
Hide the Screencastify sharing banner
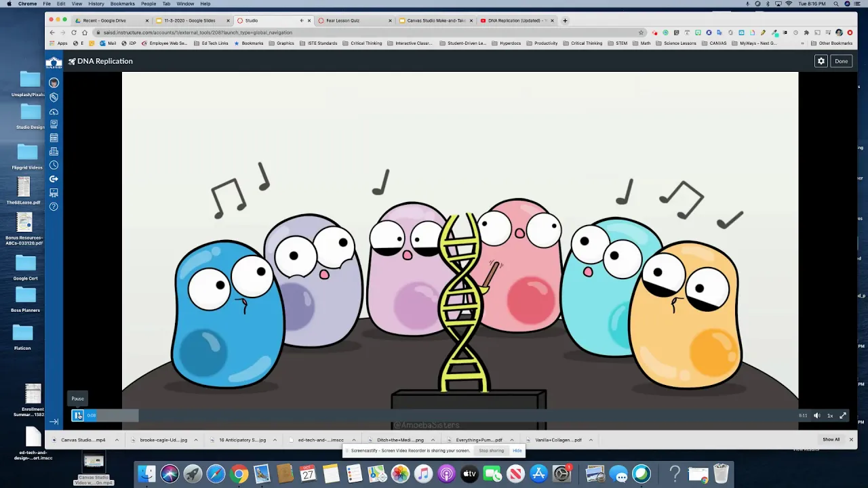click(x=517, y=451)
